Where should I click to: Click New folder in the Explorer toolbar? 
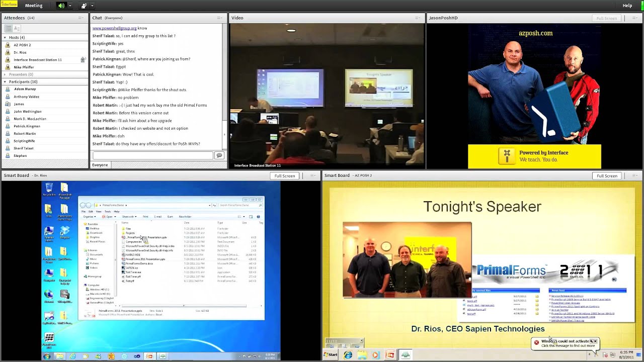pyautogui.click(x=185, y=217)
